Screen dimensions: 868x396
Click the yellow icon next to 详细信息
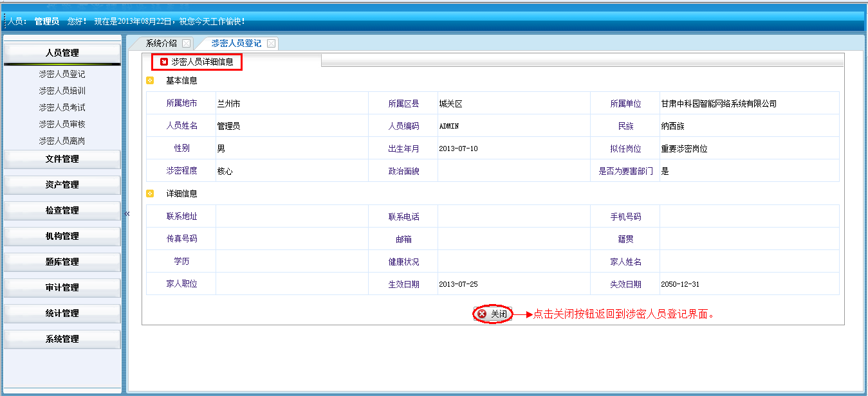point(150,194)
